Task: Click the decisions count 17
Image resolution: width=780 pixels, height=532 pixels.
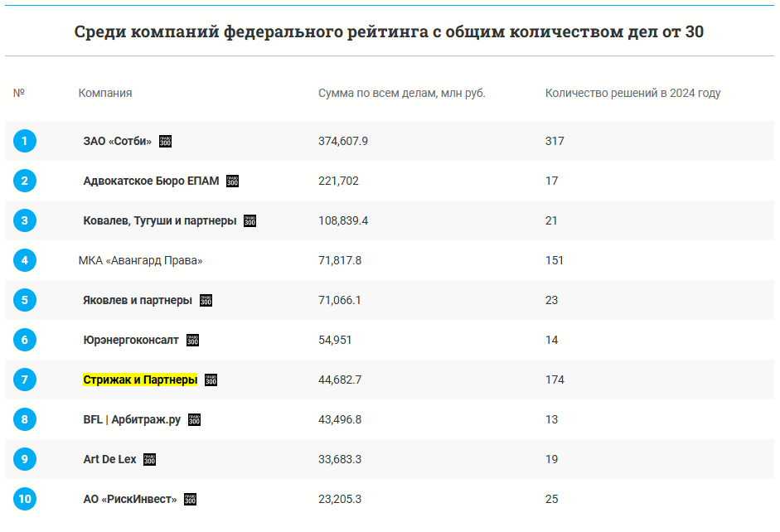Action: [x=552, y=181]
